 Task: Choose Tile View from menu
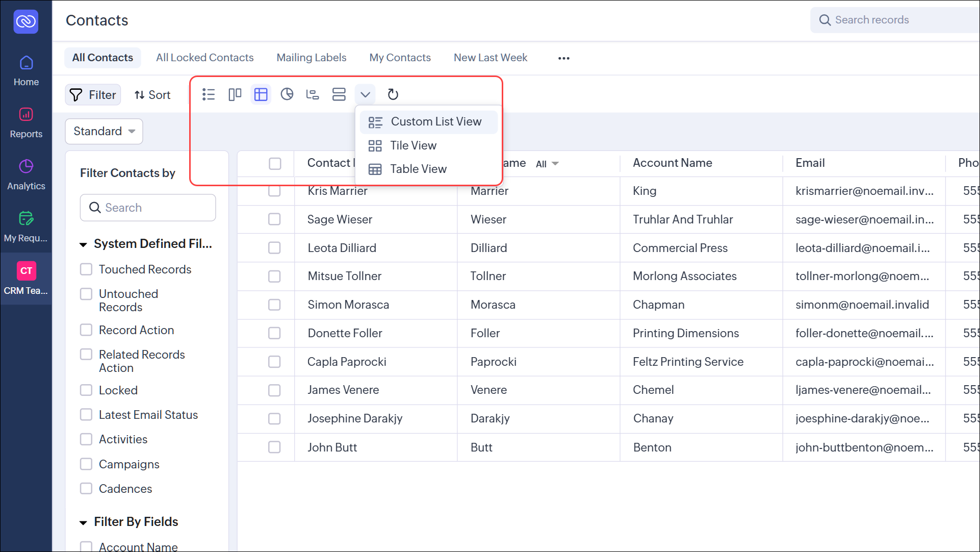(x=413, y=145)
